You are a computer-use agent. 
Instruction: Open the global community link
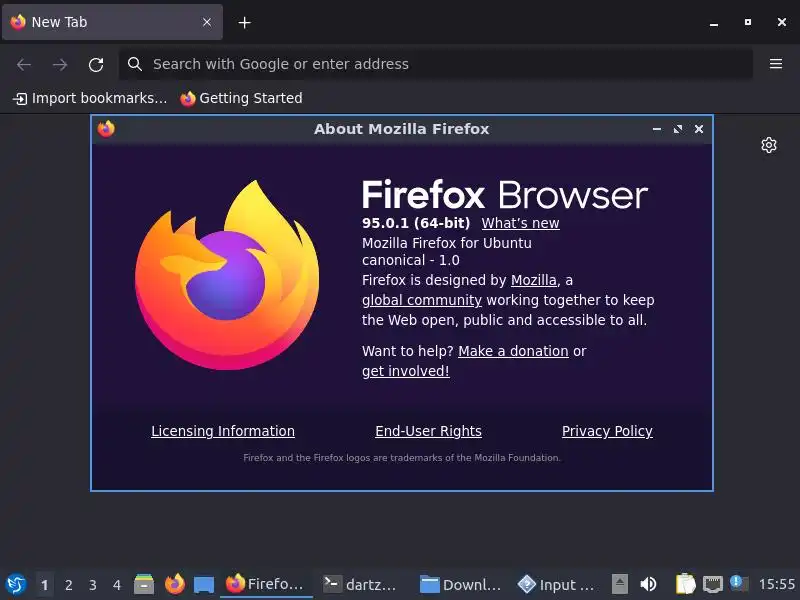(x=421, y=300)
